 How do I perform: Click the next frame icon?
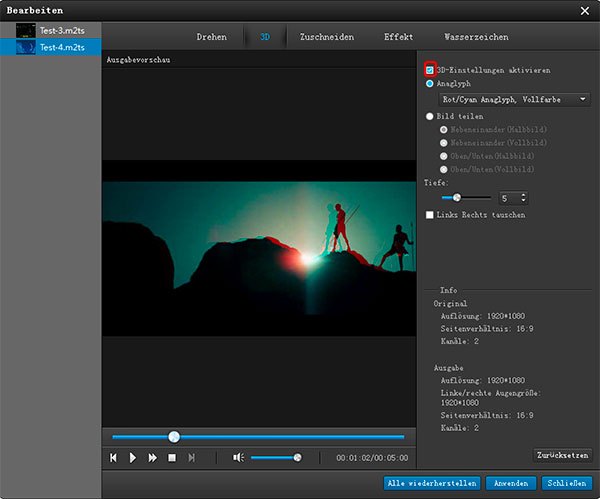pyautogui.click(x=192, y=458)
